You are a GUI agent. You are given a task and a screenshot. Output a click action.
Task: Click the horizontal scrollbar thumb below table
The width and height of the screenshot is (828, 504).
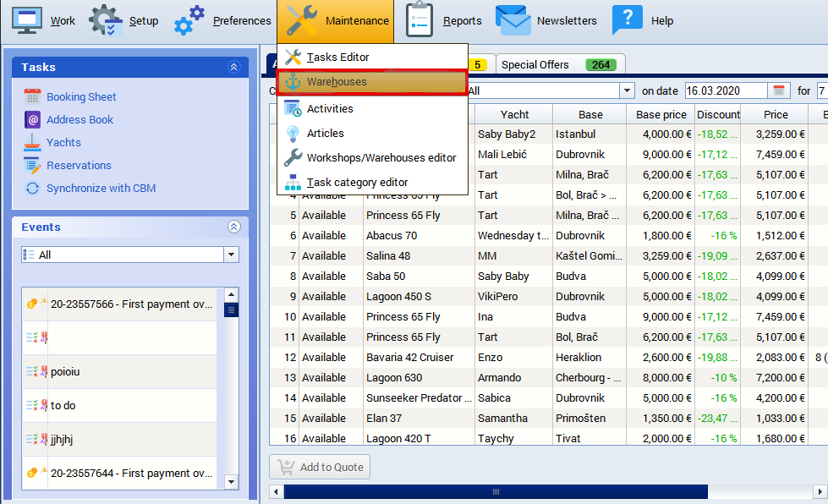click(x=496, y=492)
